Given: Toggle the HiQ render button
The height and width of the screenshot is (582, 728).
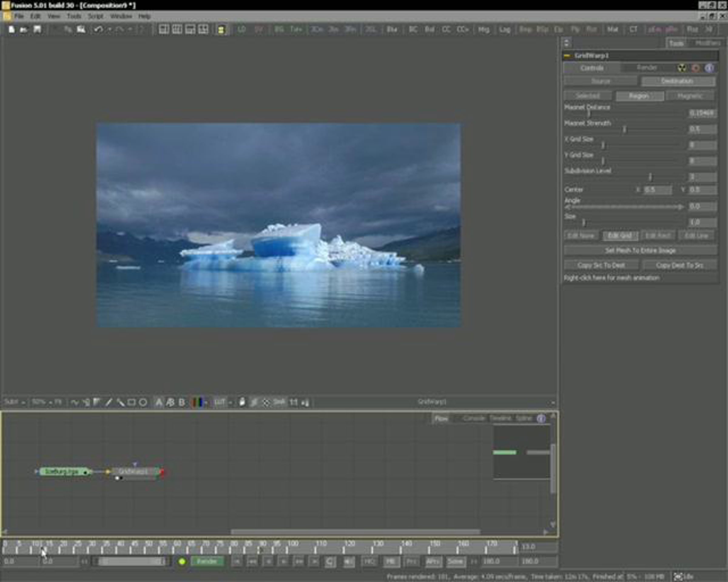Looking at the screenshot, I should tap(369, 562).
